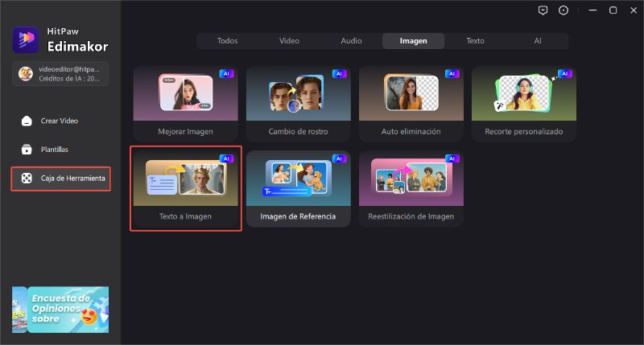
Task: Open the Encuesta de Opiniones banner
Action: pyautogui.click(x=60, y=310)
